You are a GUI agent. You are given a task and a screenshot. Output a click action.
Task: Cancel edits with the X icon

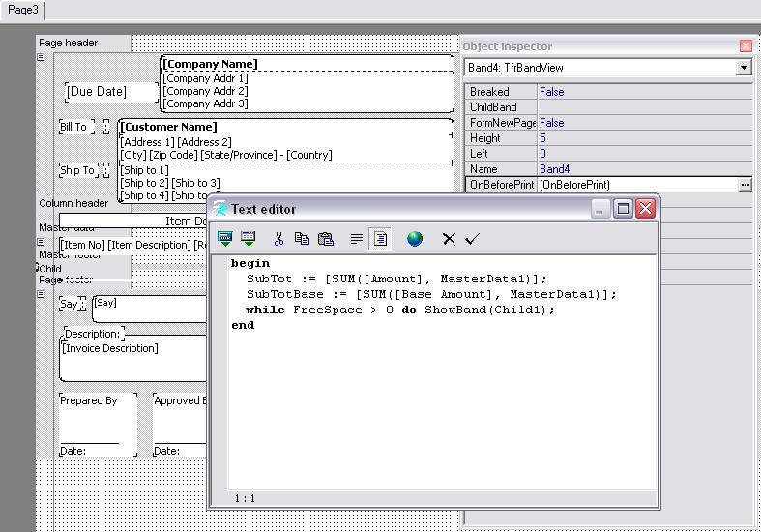point(449,238)
